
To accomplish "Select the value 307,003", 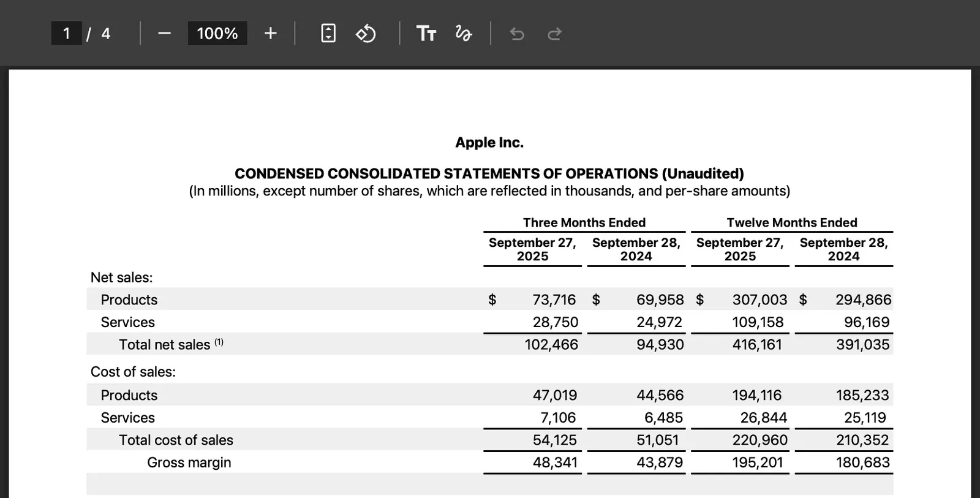I will click(759, 300).
